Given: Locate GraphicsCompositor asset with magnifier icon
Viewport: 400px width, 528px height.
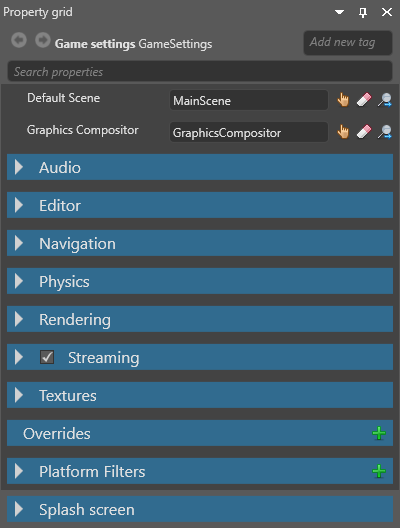Looking at the screenshot, I should pos(385,132).
